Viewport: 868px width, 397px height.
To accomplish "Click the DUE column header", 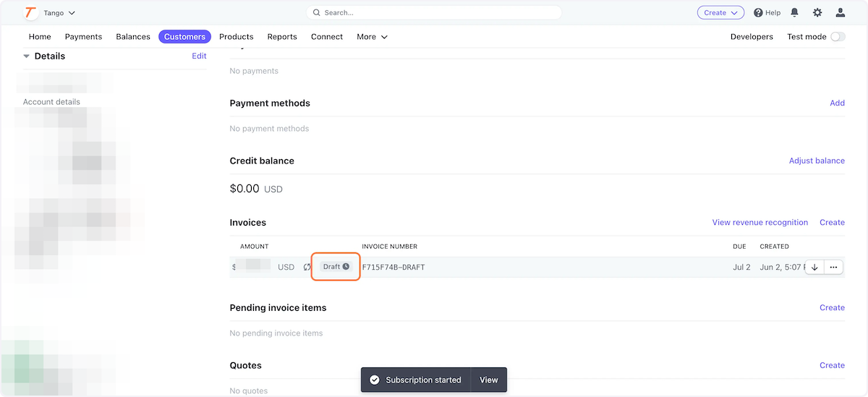I will click(x=739, y=247).
